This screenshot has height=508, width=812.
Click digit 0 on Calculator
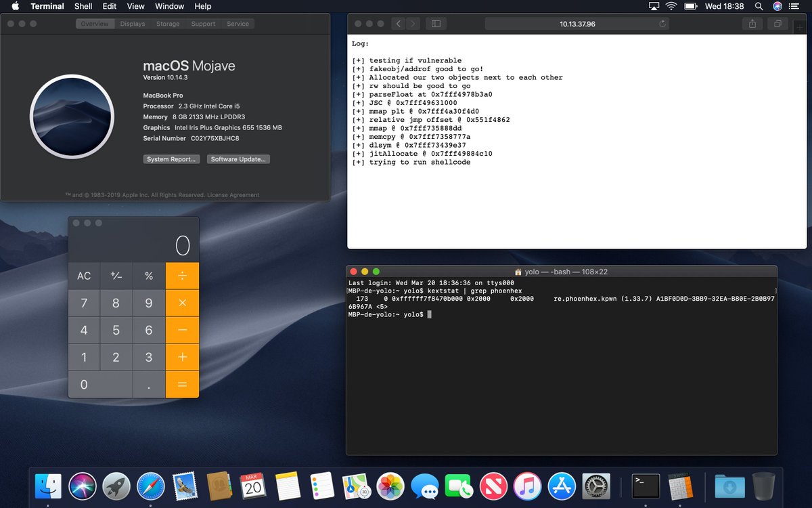coord(100,384)
